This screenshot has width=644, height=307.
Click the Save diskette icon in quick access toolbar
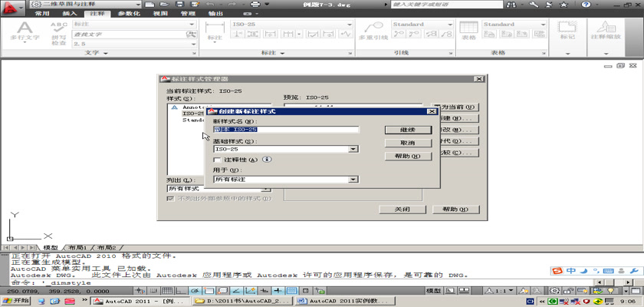[x=179, y=4]
